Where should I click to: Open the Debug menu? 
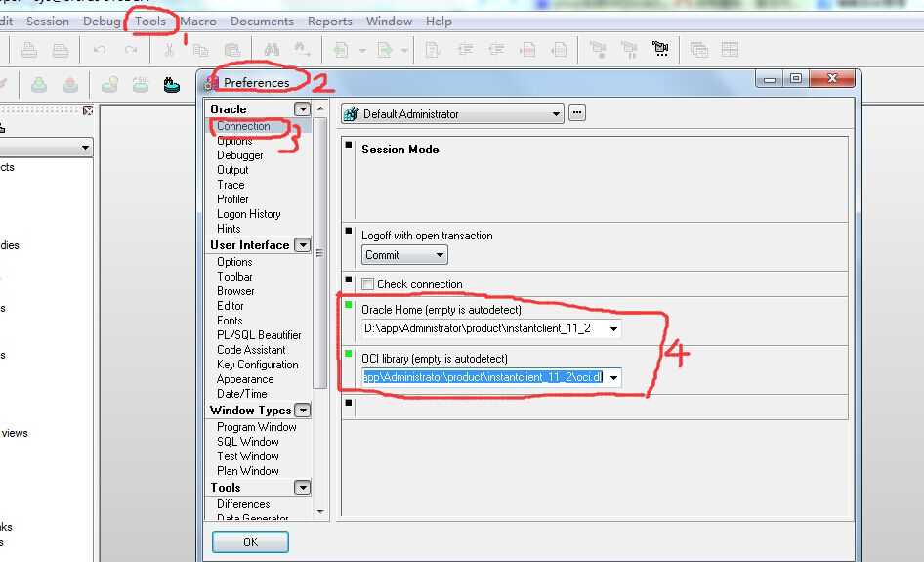(102, 22)
